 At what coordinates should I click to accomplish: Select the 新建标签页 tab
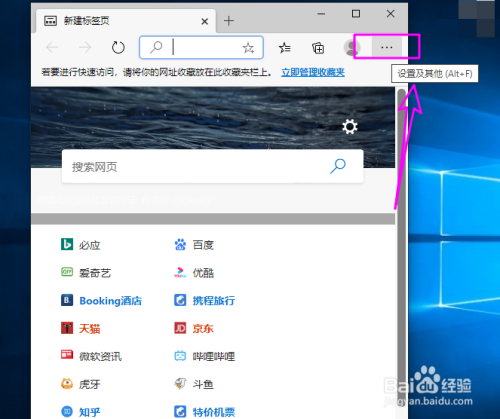[x=126, y=21]
